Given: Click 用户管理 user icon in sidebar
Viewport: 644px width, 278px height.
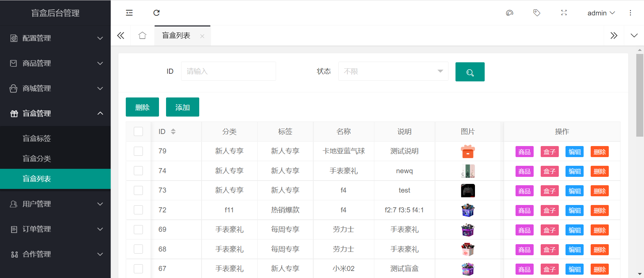Looking at the screenshot, I should point(13,204).
